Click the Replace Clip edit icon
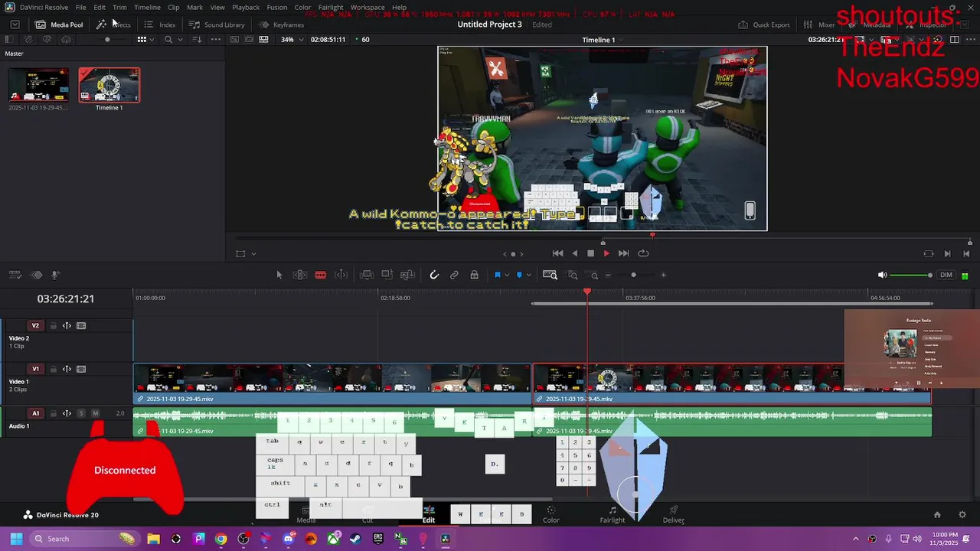Image resolution: width=980 pixels, height=551 pixels. (x=407, y=275)
